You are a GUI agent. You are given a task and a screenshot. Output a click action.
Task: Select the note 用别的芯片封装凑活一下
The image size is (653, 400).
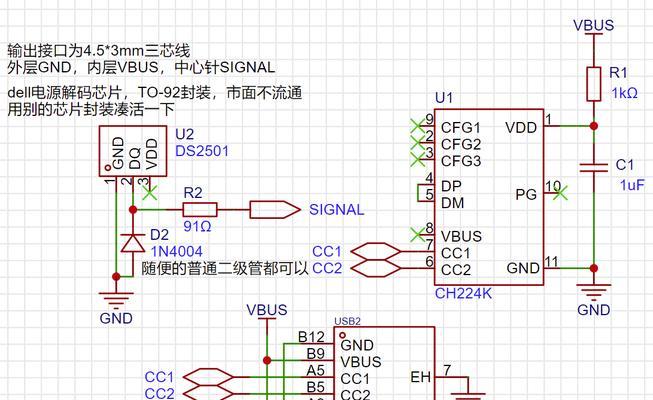(x=91, y=109)
